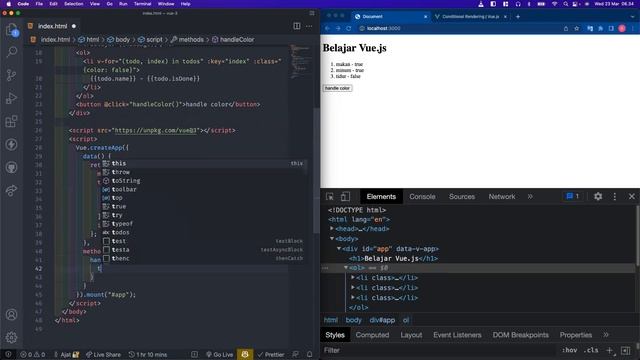
Task: Click the handleColor breadcrumb
Action: 233,40
